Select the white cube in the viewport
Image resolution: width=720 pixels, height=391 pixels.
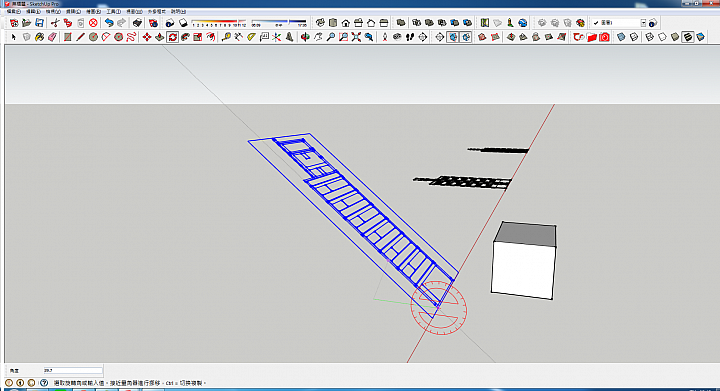524,260
